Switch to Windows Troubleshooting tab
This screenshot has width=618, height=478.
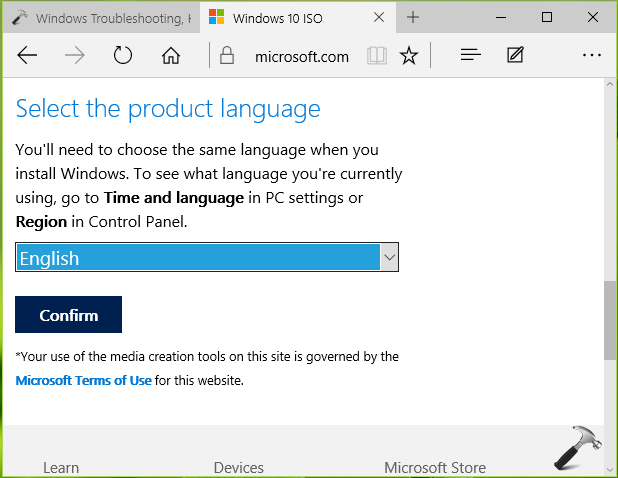click(x=102, y=18)
